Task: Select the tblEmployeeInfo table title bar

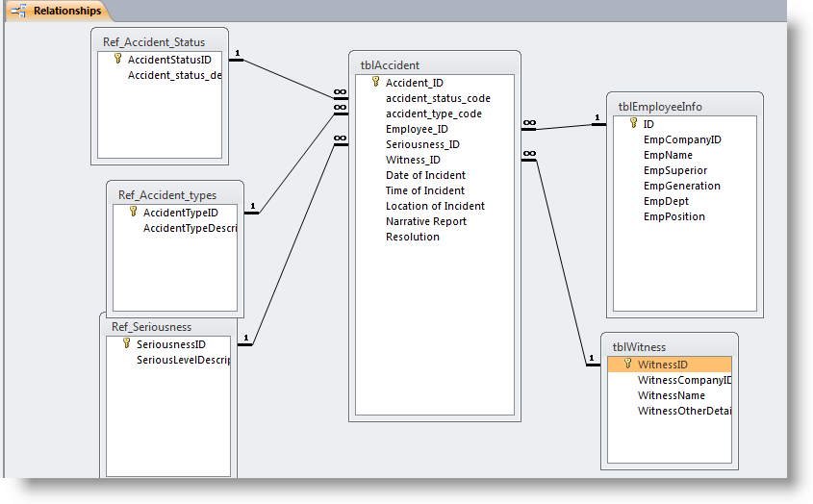Action: [x=684, y=107]
